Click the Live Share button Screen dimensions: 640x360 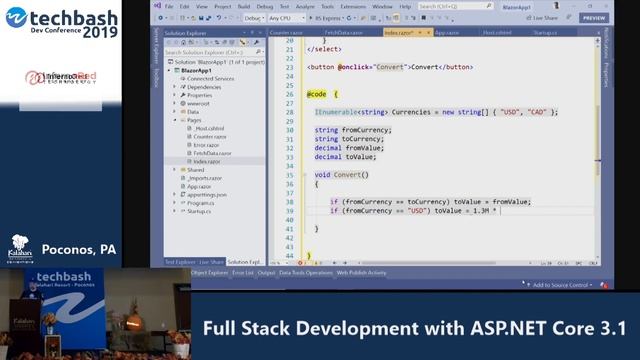click(542, 18)
